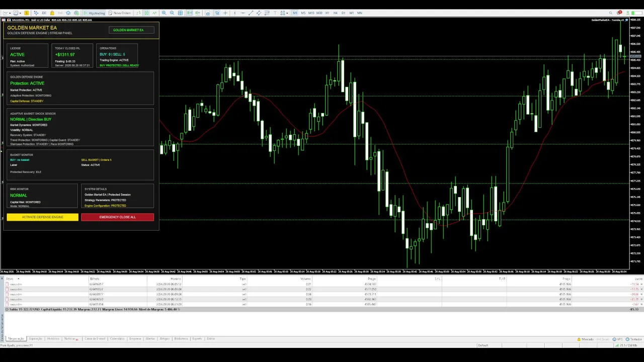Open Nova Ordem new order dialog
This screenshot has width=644, height=362.
(x=120, y=13)
